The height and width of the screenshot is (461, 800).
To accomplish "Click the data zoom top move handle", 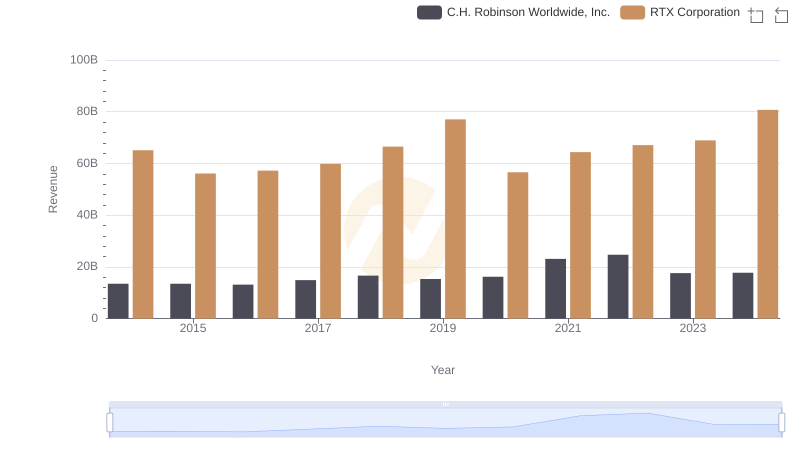I will (x=445, y=404).
